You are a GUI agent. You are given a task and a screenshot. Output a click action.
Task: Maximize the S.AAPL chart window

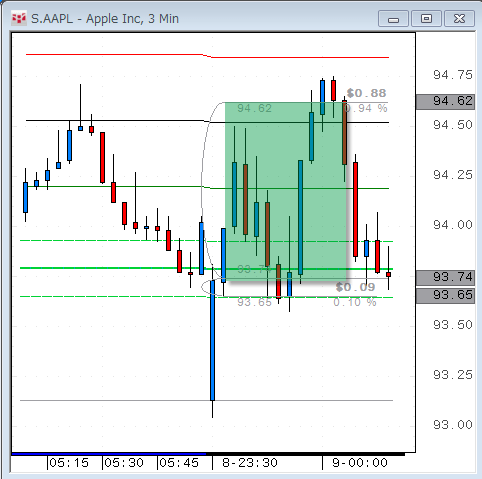[426, 19]
